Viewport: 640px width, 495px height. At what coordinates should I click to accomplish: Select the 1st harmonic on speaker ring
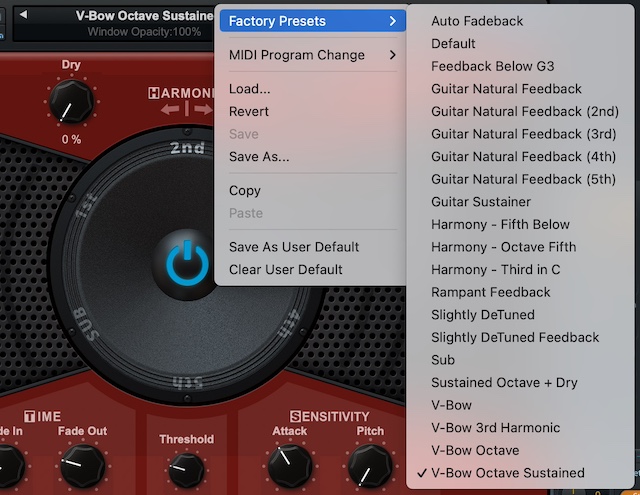click(x=87, y=205)
